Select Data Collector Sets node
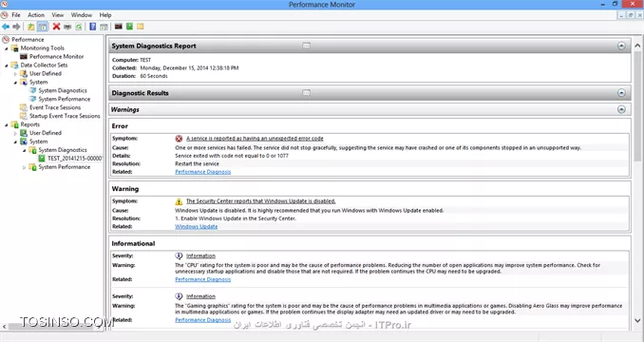This screenshot has width=644, height=342. pyautogui.click(x=44, y=66)
